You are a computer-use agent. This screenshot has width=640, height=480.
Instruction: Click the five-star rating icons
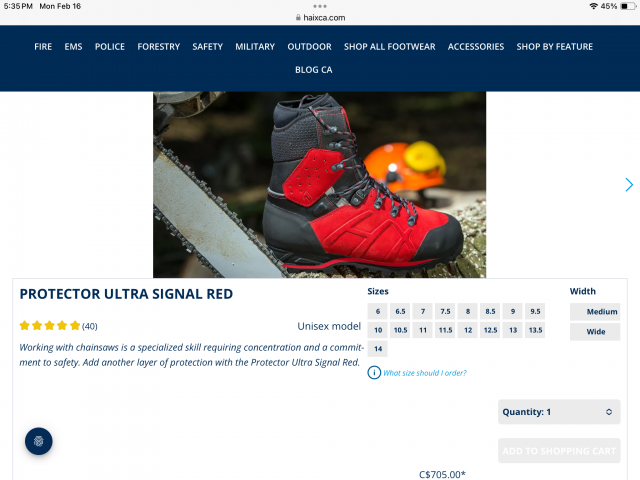click(49, 326)
